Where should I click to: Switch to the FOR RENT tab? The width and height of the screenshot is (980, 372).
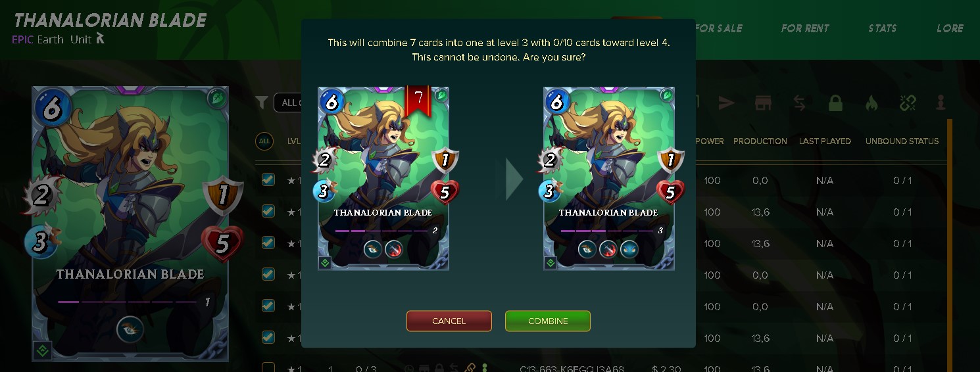point(805,28)
